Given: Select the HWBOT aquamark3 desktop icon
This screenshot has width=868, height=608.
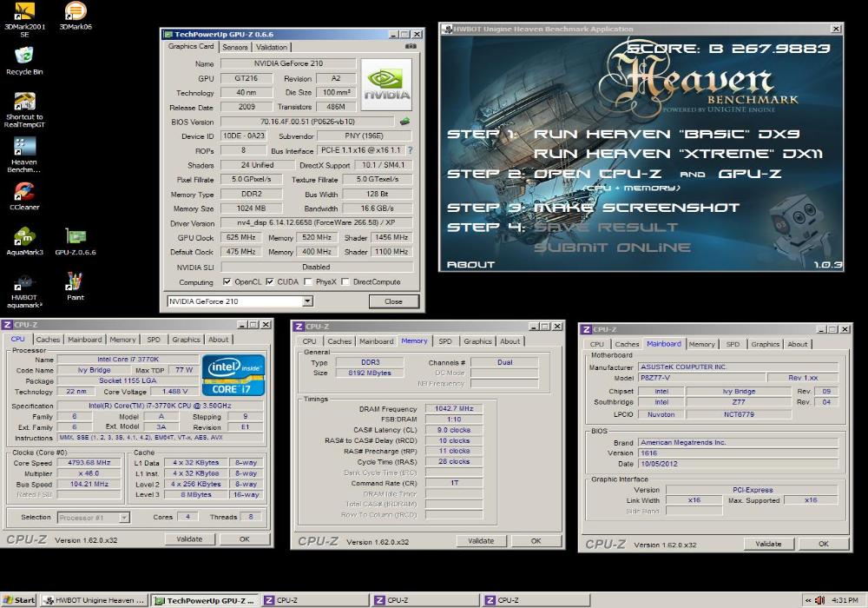Looking at the screenshot, I should 24,291.
